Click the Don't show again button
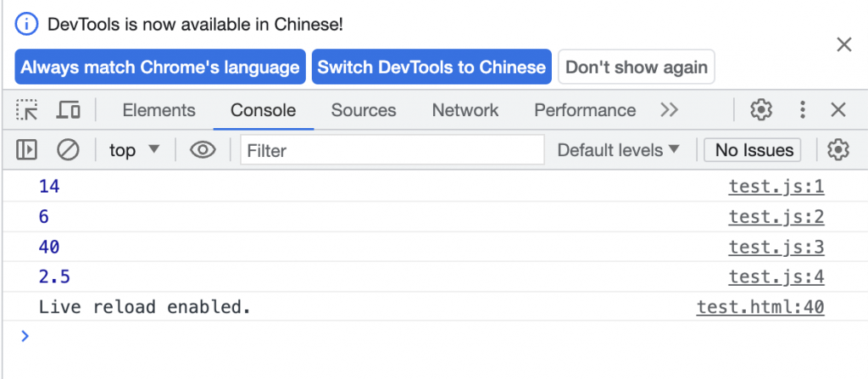The width and height of the screenshot is (868, 379). click(637, 67)
